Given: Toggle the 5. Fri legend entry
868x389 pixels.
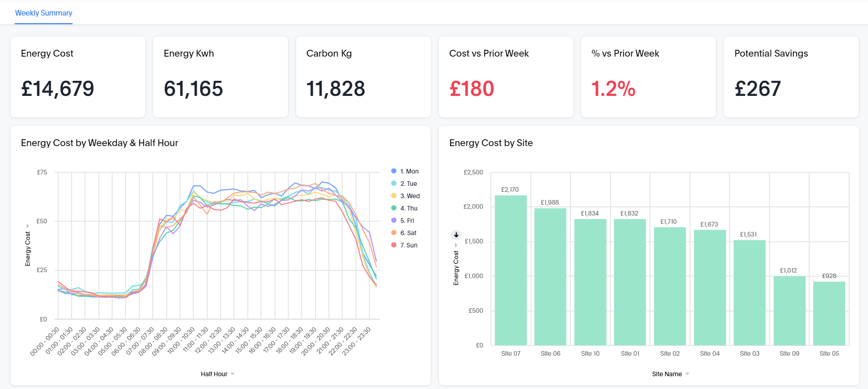Looking at the screenshot, I should coord(403,221).
